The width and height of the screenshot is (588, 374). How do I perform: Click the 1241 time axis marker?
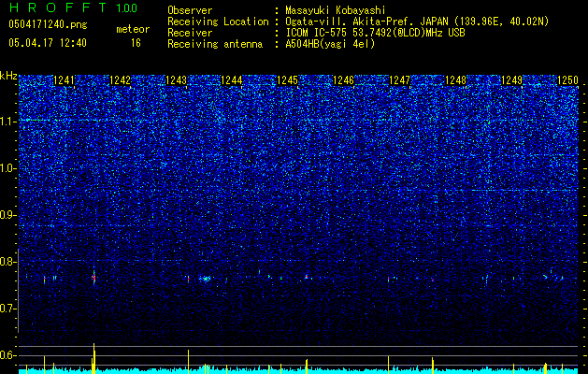coord(65,80)
